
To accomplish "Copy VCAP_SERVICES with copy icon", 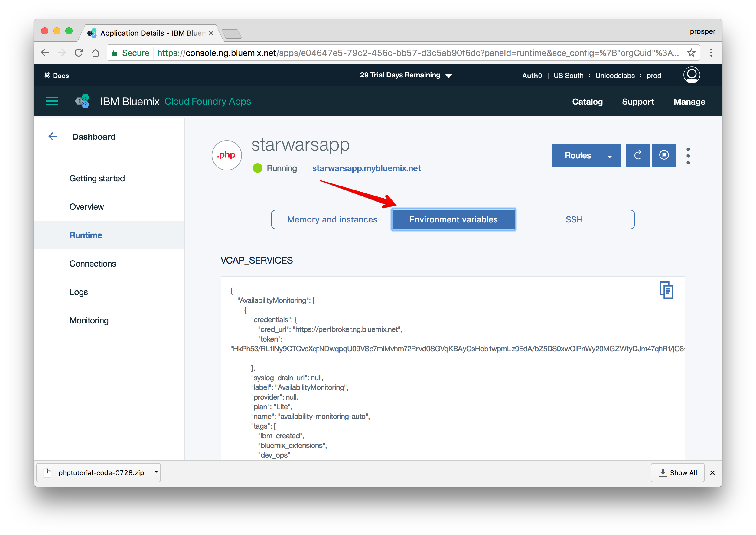I will tap(666, 290).
